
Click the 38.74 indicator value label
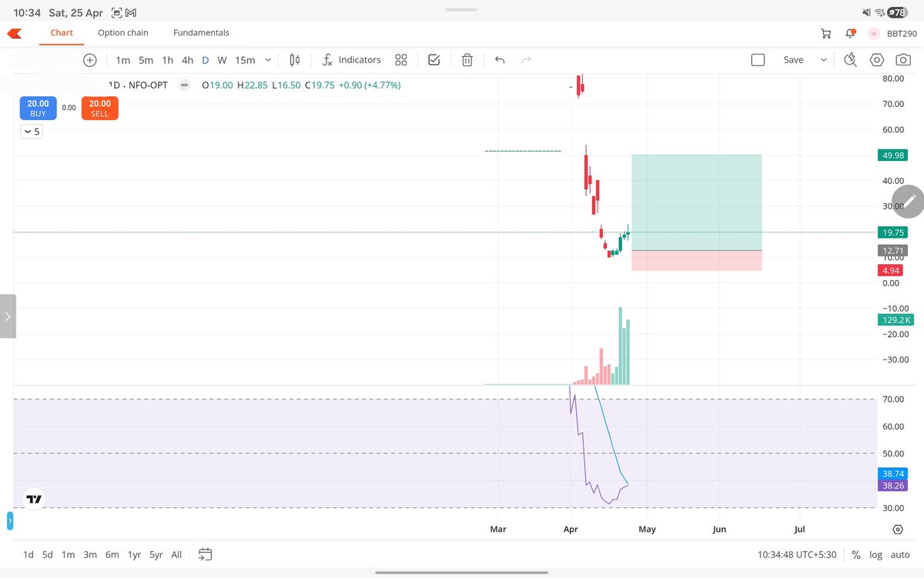pos(892,474)
